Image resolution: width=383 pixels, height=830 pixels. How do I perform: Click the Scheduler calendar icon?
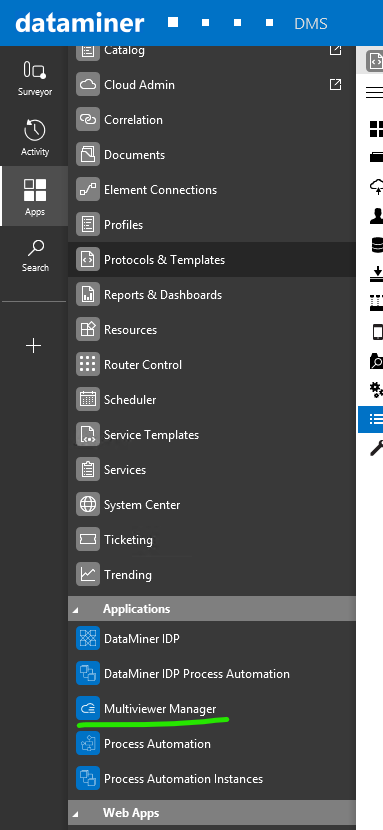[x=88, y=399]
